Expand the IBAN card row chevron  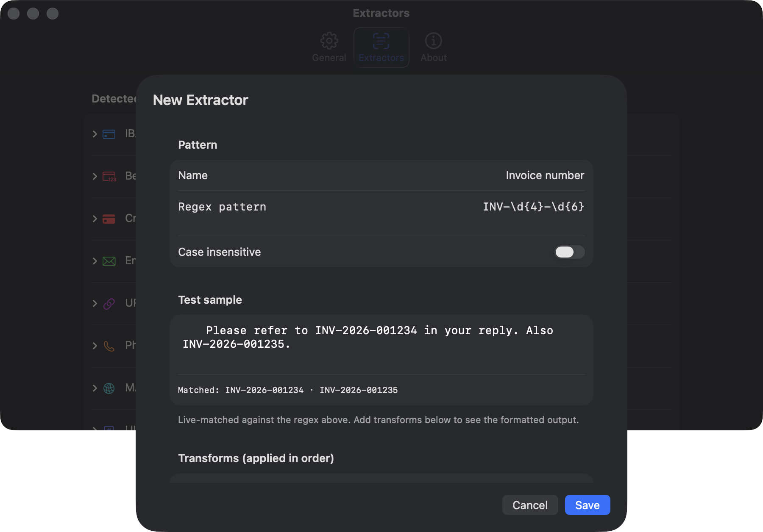point(95,134)
